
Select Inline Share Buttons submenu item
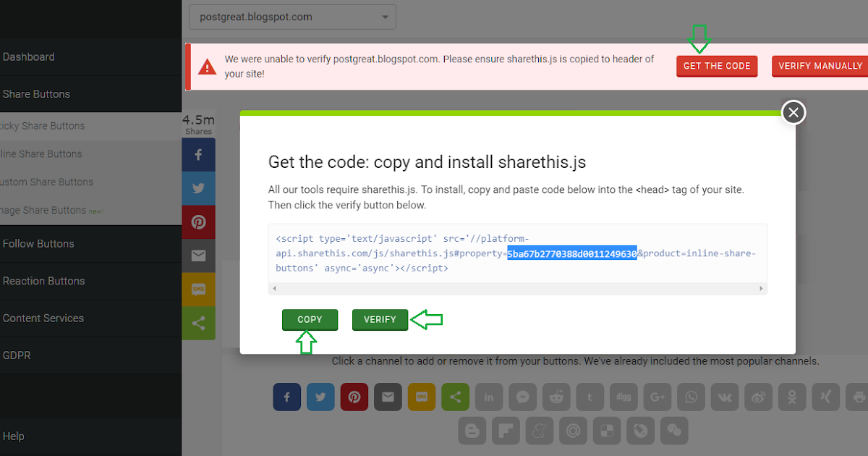point(90,154)
